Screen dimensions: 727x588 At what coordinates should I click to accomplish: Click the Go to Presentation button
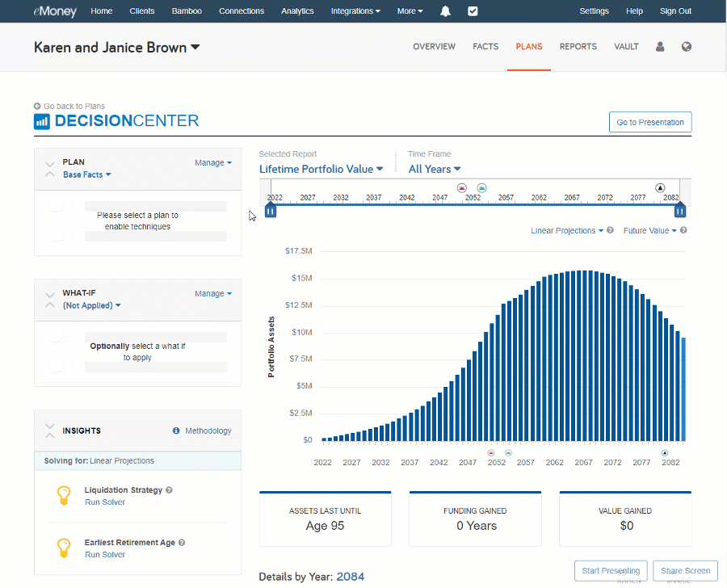point(650,122)
